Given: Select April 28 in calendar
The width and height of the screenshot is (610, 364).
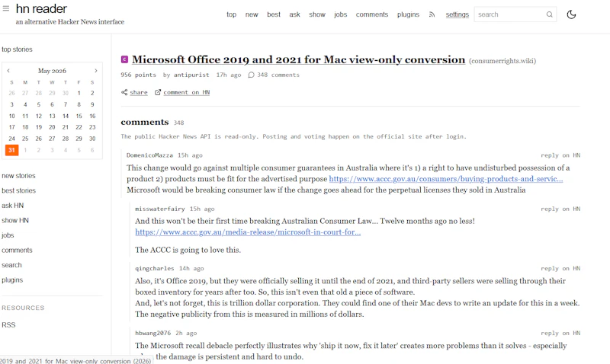Looking at the screenshot, I should pos(39,93).
